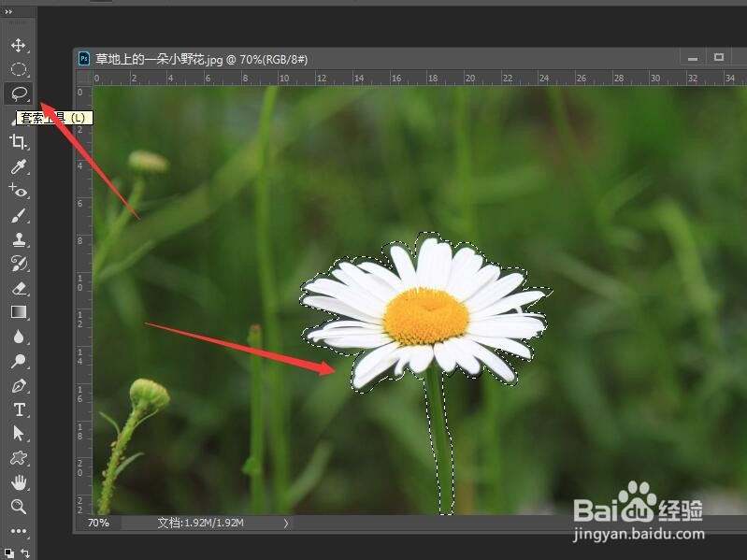Expand the toolbar with double-chevron icon
The height and width of the screenshot is (560, 747).
[8, 12]
